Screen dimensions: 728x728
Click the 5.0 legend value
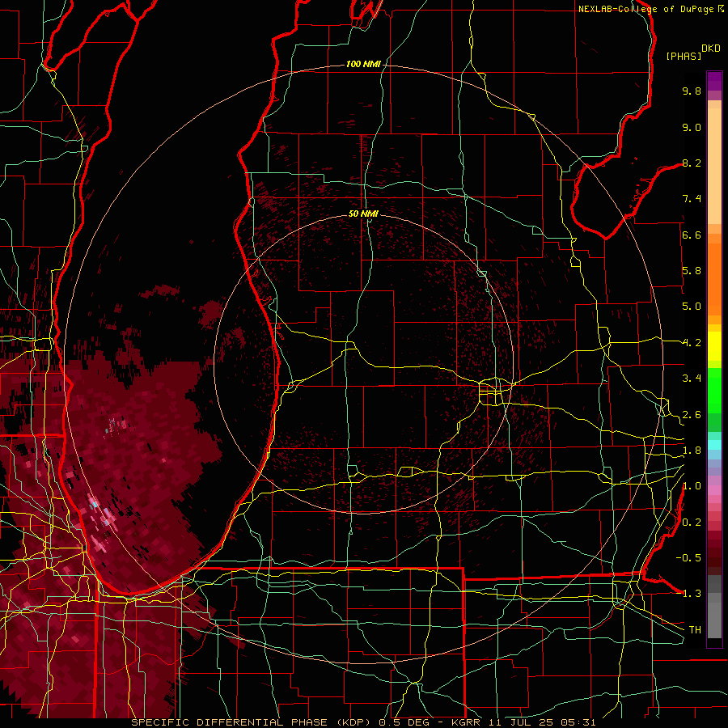(692, 307)
